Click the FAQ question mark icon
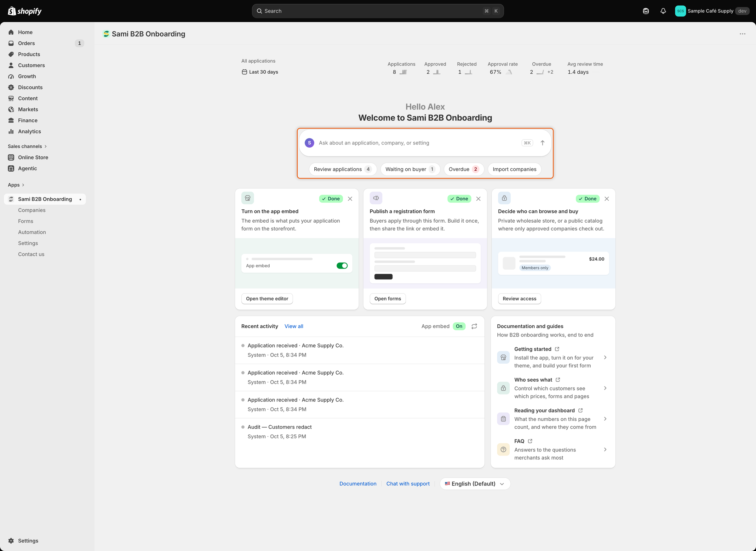Screen dimensions: 756x551 [x=503, y=450]
